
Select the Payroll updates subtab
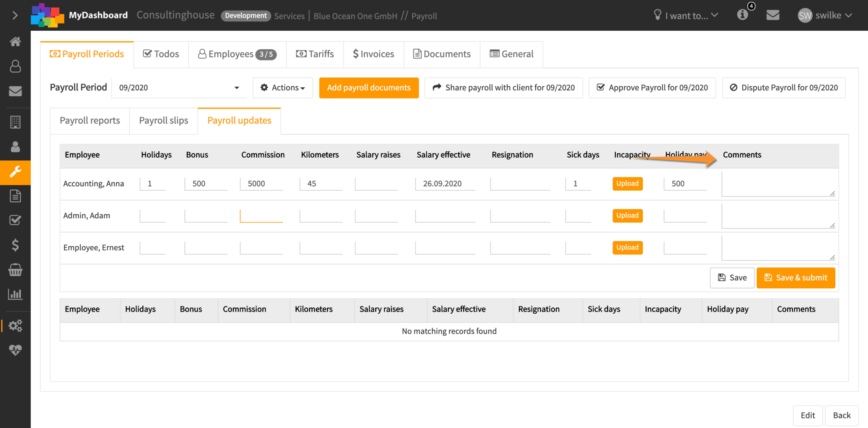(239, 121)
